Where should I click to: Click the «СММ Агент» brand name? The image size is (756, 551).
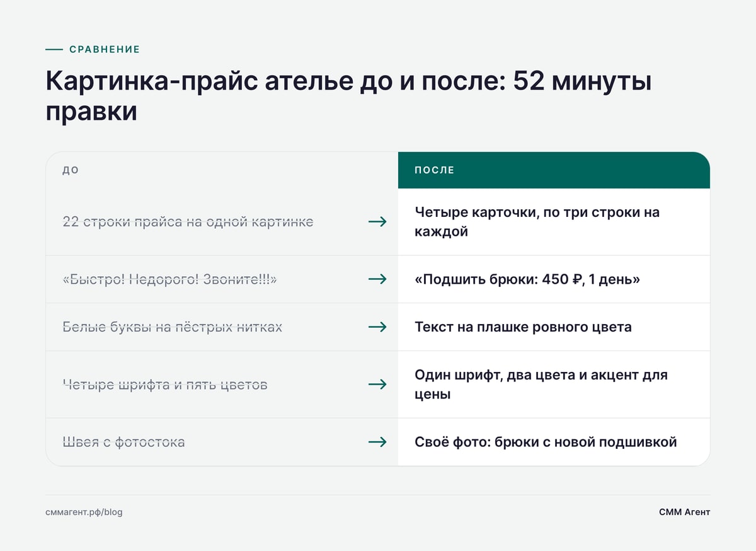pyautogui.click(x=684, y=512)
